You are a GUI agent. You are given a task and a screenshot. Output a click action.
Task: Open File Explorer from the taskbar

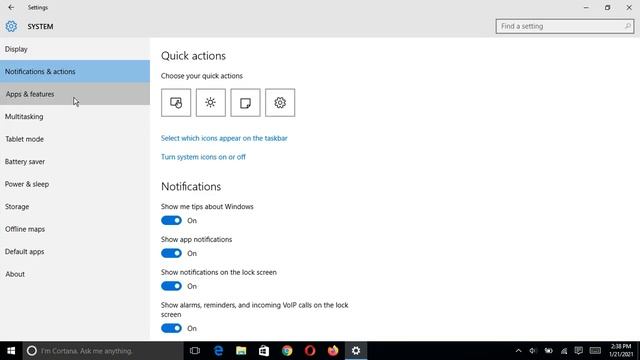(x=241, y=351)
